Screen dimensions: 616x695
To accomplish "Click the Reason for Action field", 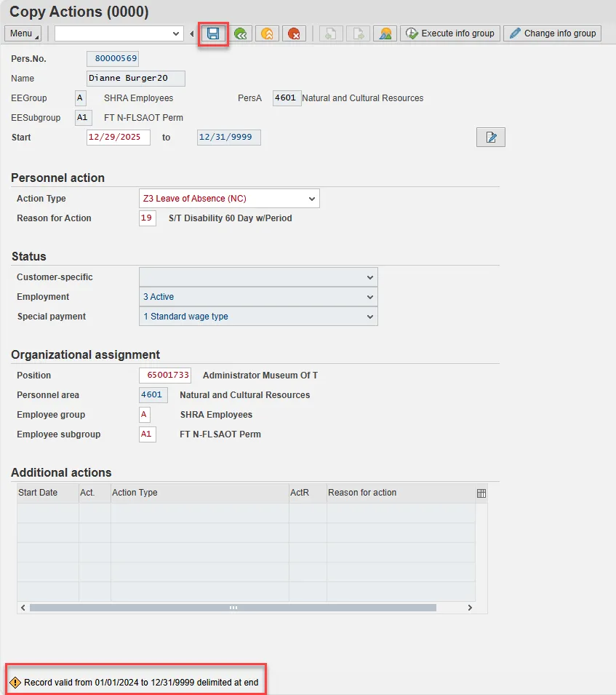I will click(147, 218).
